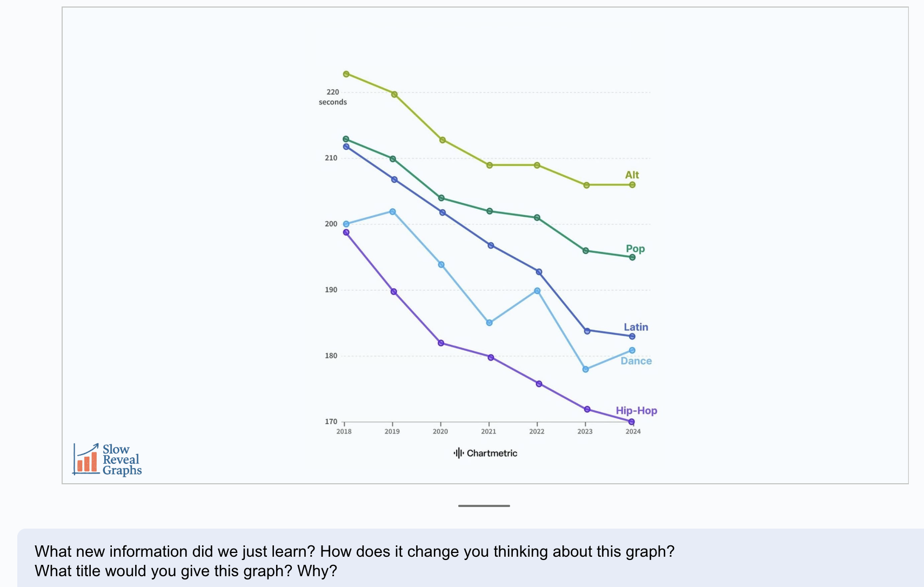924x587 pixels.
Task: Click the Slow Reveal Graphs bar chart icon
Action: 86,460
